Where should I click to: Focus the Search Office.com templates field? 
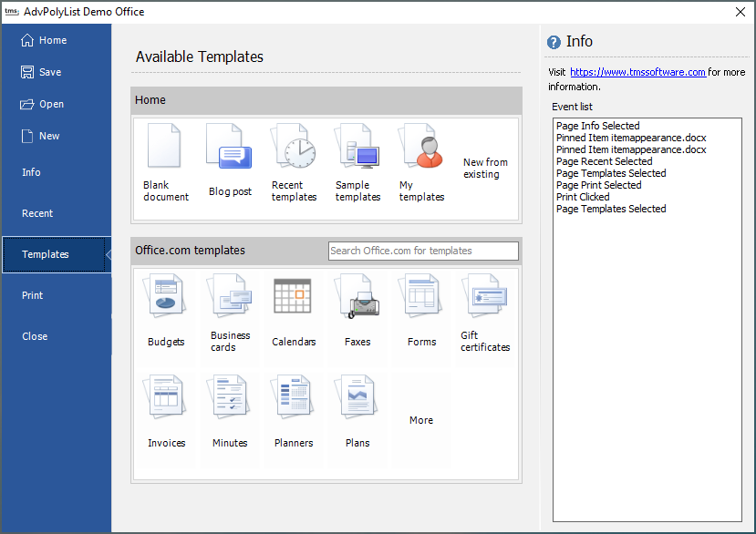(423, 251)
